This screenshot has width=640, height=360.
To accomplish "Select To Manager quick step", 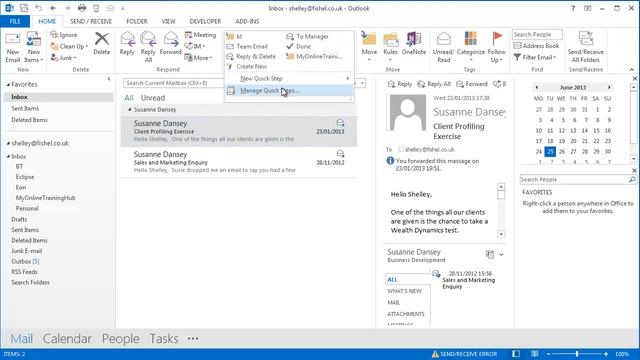I will pos(307,36).
